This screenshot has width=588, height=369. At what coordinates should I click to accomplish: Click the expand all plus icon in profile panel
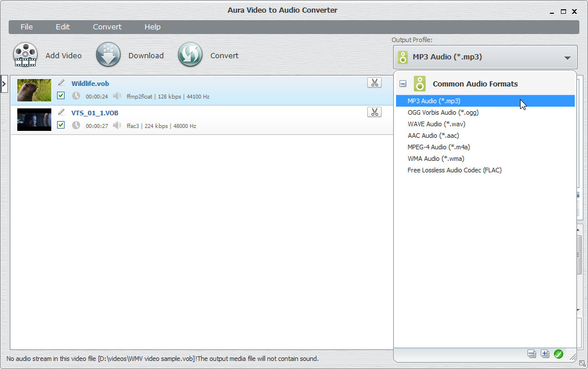click(x=545, y=354)
